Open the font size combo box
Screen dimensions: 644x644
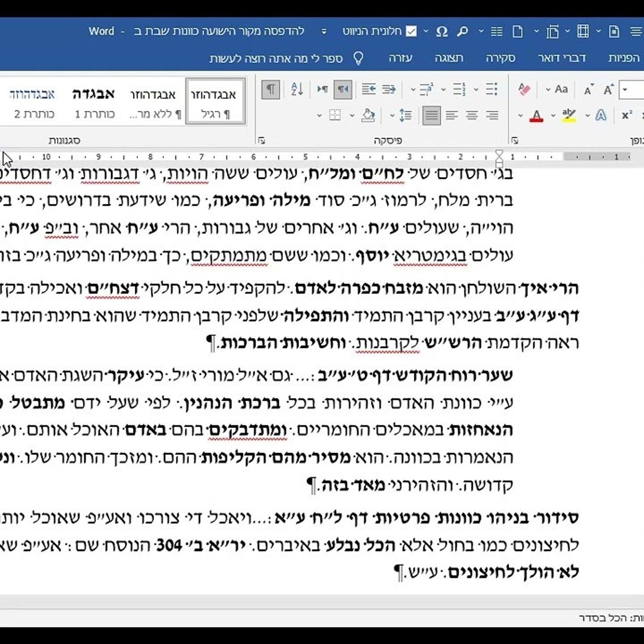pyautogui.click(x=632, y=90)
